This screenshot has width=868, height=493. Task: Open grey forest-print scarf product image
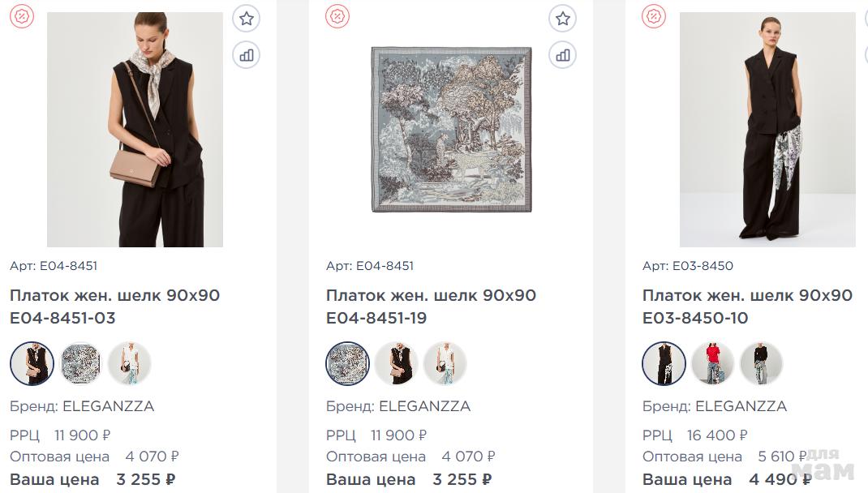[451, 130]
